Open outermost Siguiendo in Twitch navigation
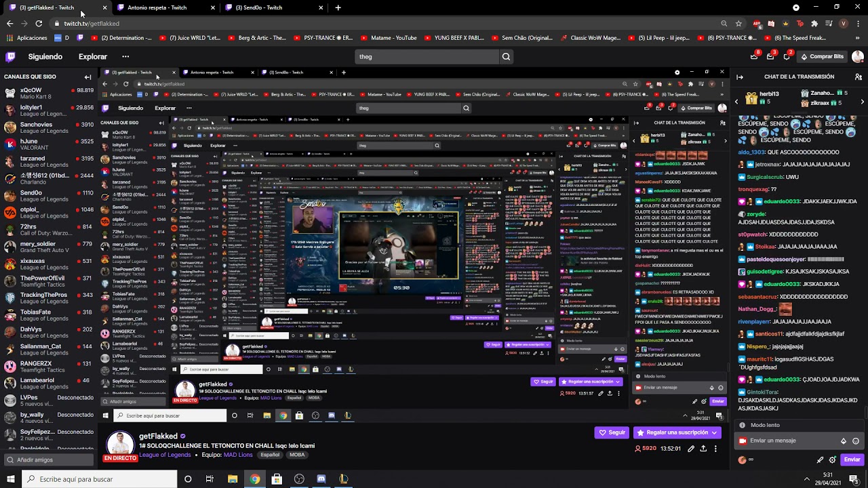 click(45, 57)
